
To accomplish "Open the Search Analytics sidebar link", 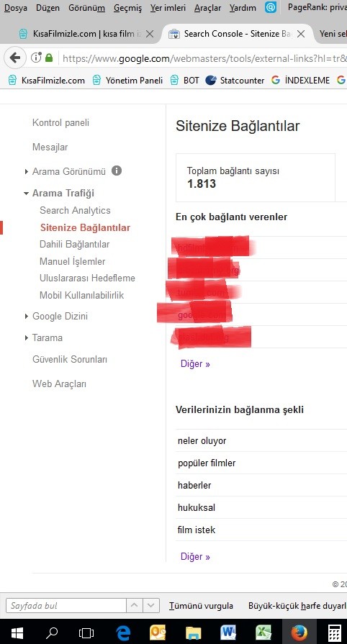I will tap(75, 210).
